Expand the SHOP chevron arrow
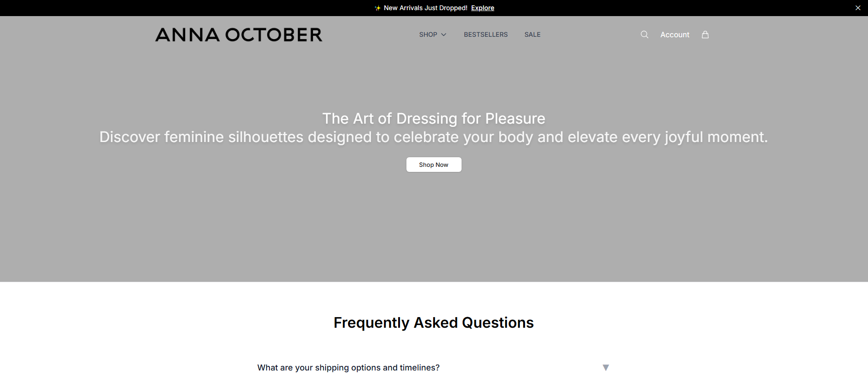 point(444,34)
